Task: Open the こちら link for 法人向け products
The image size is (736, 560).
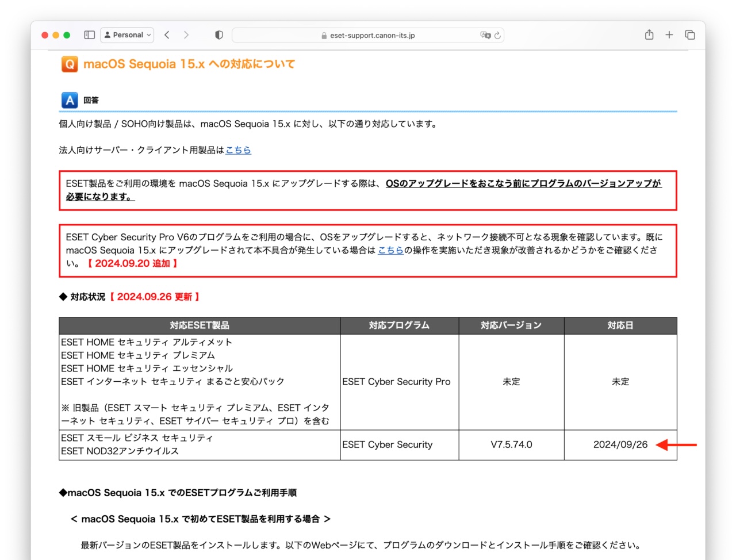Action: [238, 150]
